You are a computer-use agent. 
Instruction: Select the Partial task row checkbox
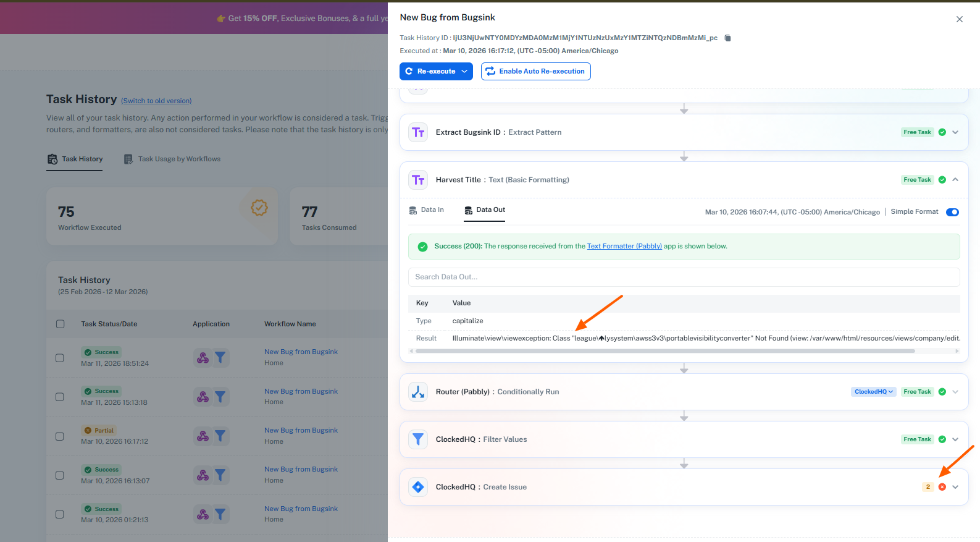(60, 436)
